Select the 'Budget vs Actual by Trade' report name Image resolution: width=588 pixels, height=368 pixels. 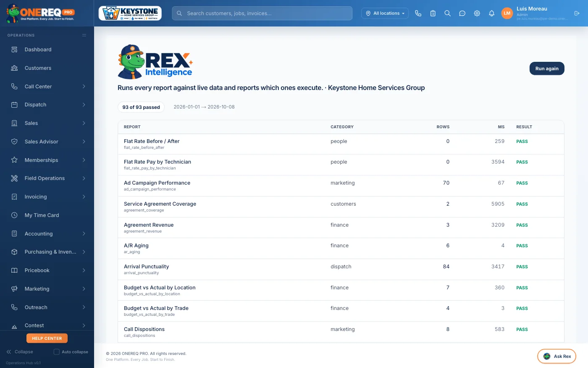pyautogui.click(x=156, y=308)
